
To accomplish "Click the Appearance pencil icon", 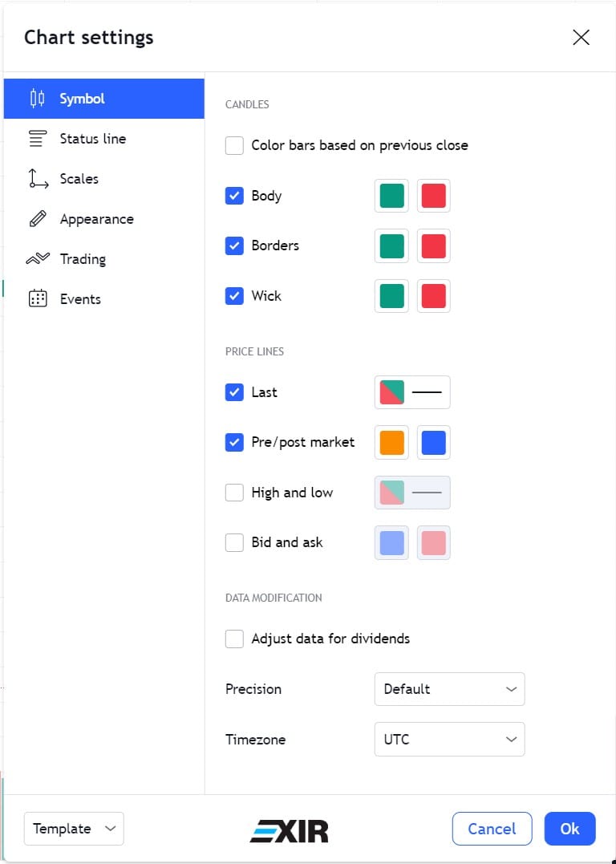I will pos(38,219).
